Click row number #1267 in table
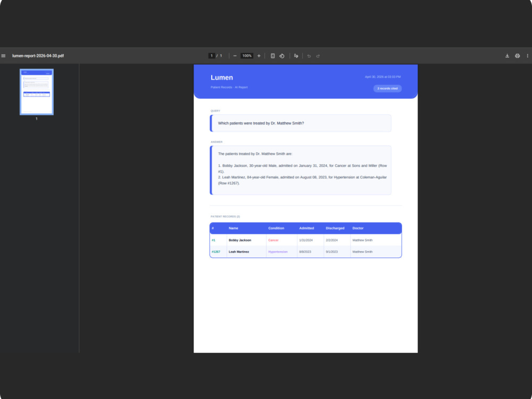This screenshot has width=532, height=399. 216,252
